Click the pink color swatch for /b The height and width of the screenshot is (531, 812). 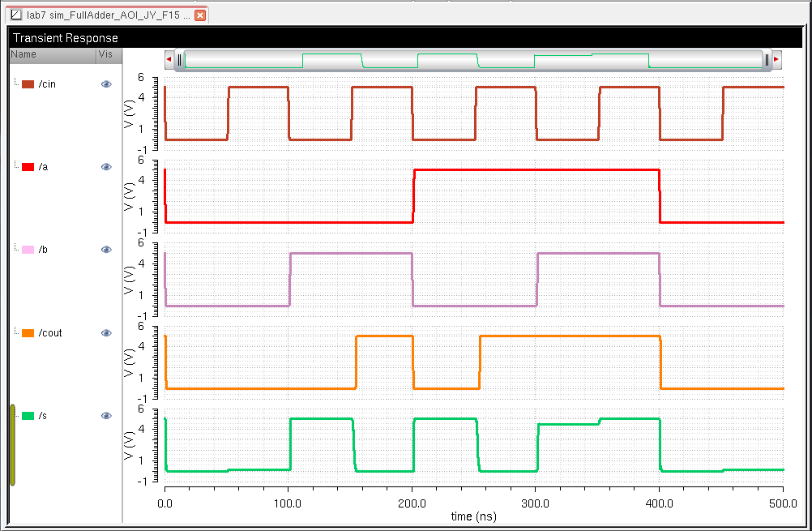click(x=28, y=250)
